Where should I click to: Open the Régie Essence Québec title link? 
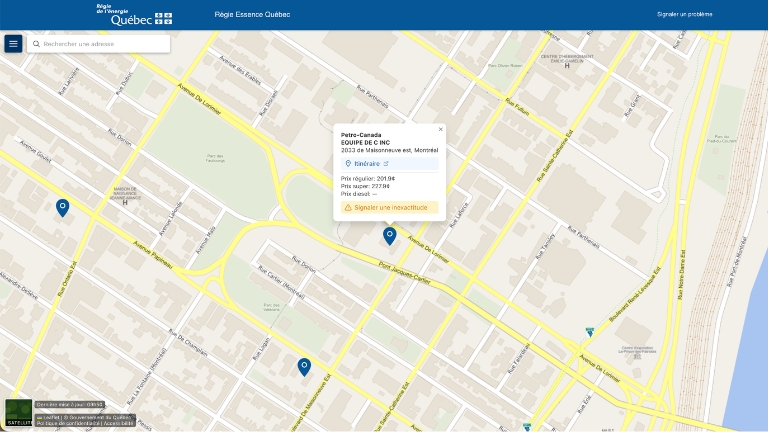[252, 15]
